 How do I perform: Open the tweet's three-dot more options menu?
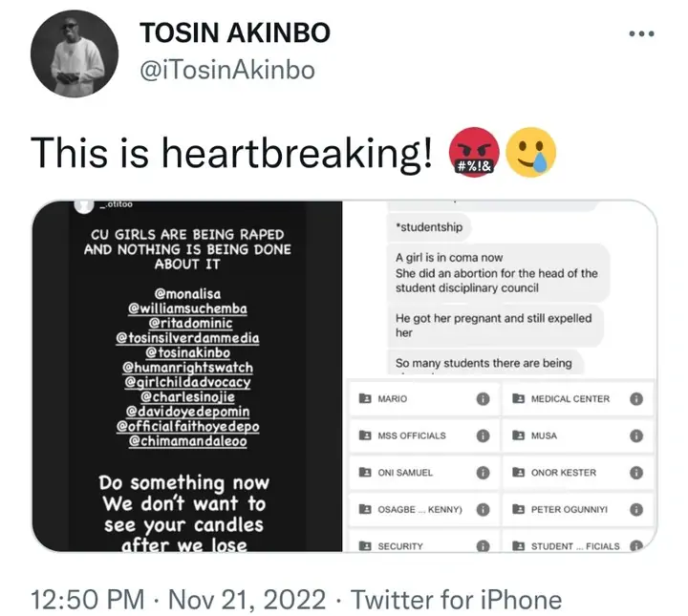pyautogui.click(x=640, y=34)
